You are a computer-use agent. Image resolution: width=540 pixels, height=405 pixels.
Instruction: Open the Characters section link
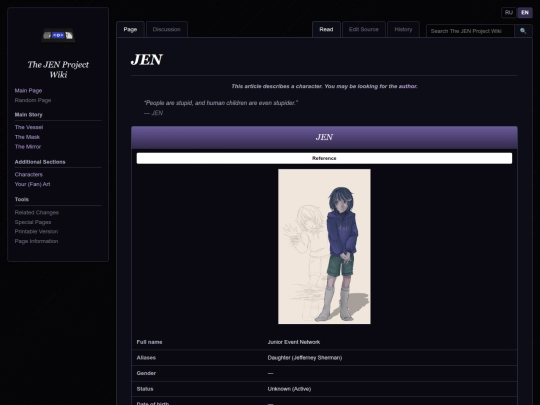point(29,174)
